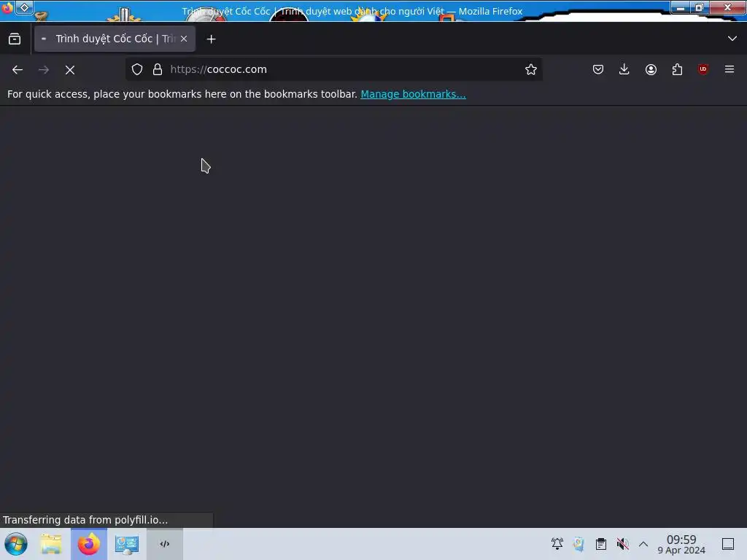
Task: Stop loading the page
Action: [x=70, y=69]
